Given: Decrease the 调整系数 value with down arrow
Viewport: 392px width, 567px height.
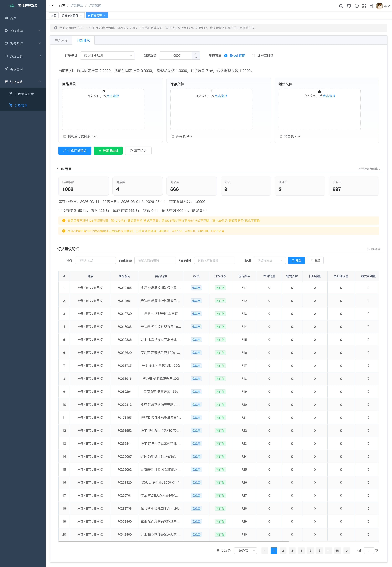Looking at the screenshot, I should (x=196, y=58).
